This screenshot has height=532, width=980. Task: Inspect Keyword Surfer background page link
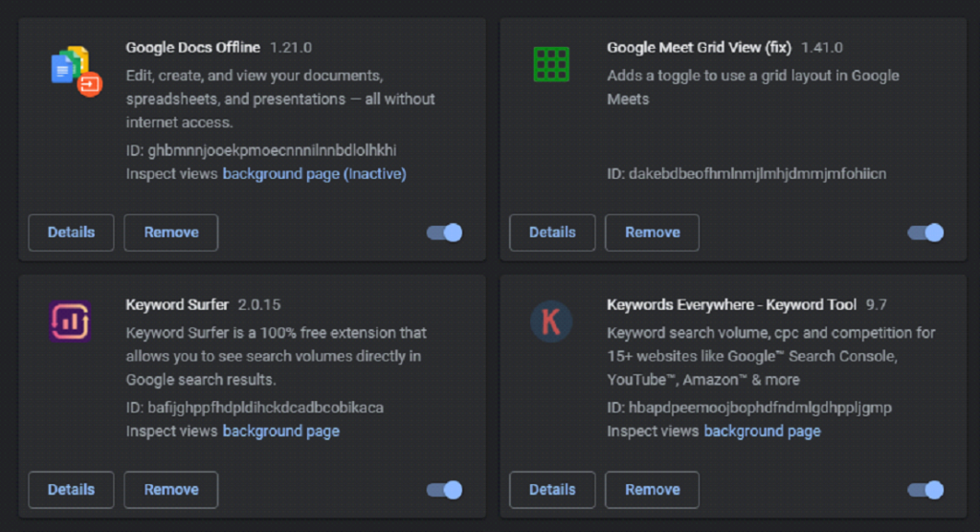(281, 432)
